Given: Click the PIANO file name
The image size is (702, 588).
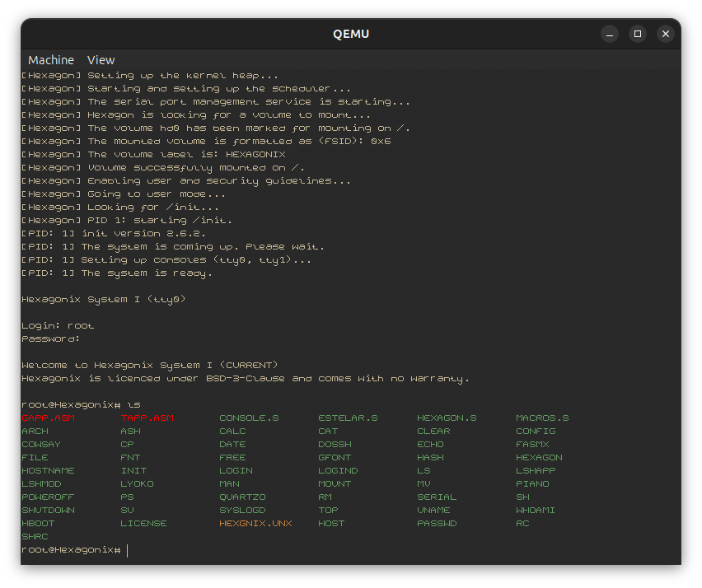Looking at the screenshot, I should click(x=533, y=484).
